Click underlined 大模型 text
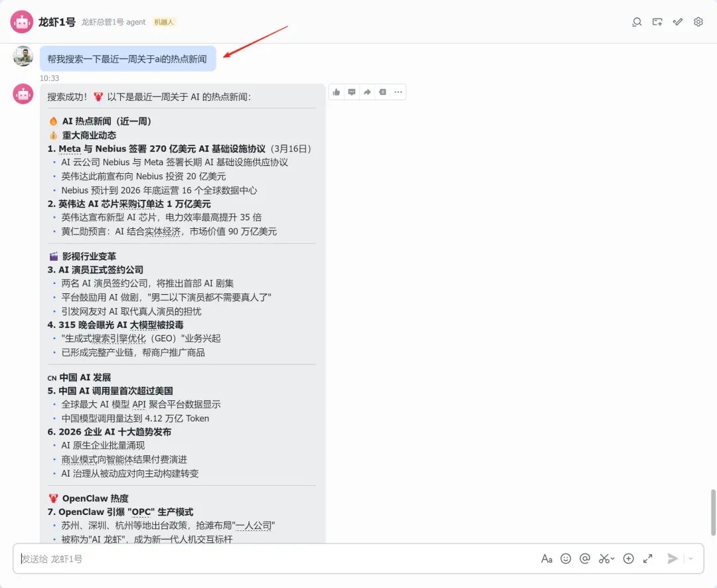717x588 pixels. 144,325
